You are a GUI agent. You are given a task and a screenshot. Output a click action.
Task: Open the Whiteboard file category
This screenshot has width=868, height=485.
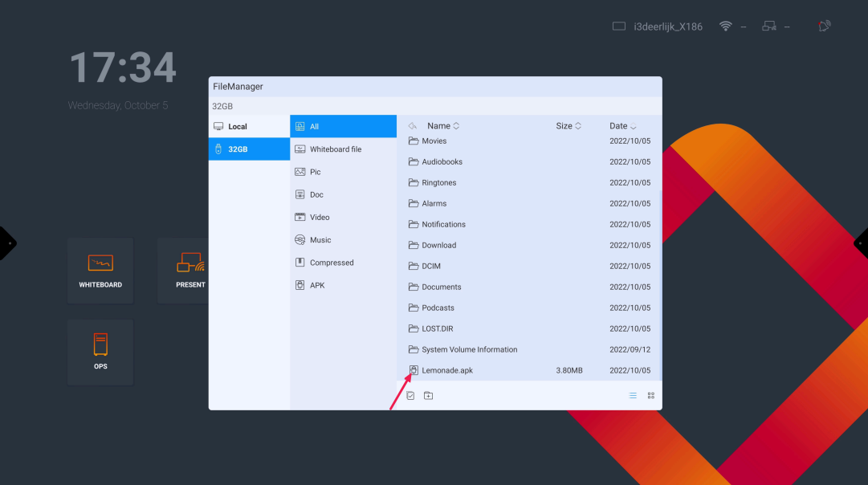click(334, 149)
